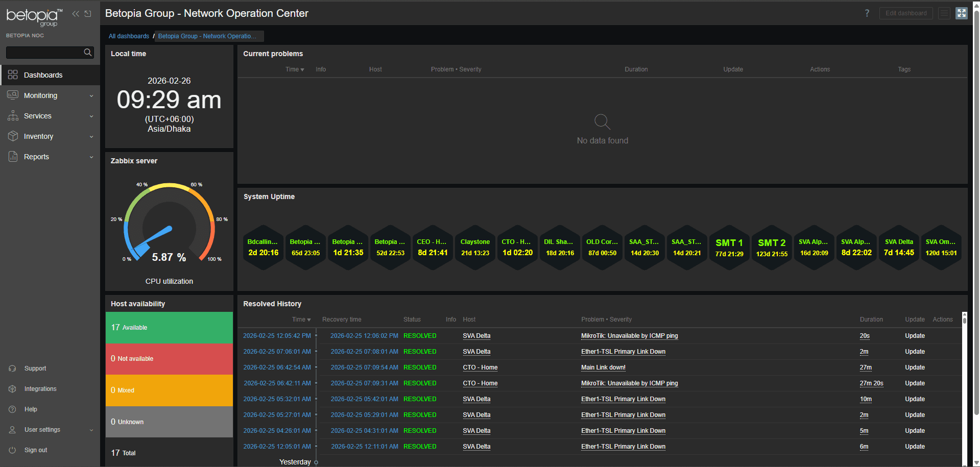Click the Edit dashboard button
The image size is (980, 467).
(906, 13)
